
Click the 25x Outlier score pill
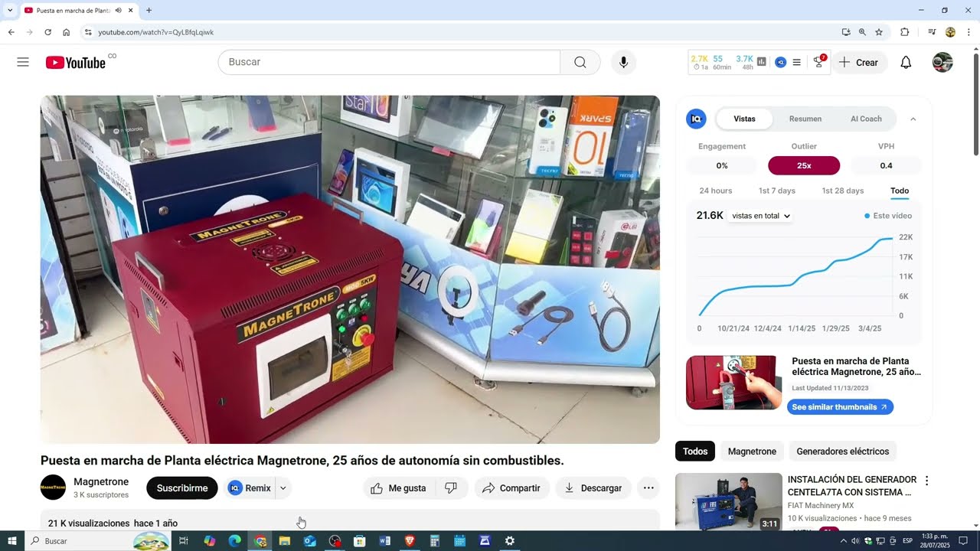coord(804,165)
